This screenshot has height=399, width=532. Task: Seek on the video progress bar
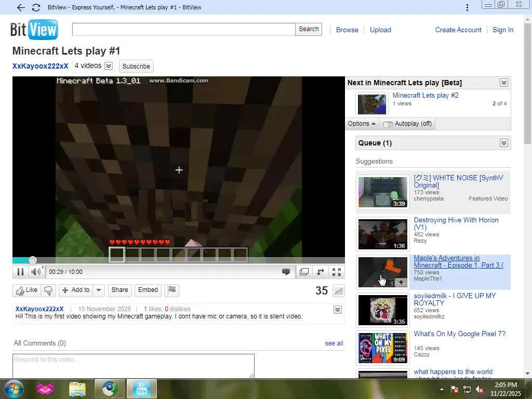[x=179, y=260]
